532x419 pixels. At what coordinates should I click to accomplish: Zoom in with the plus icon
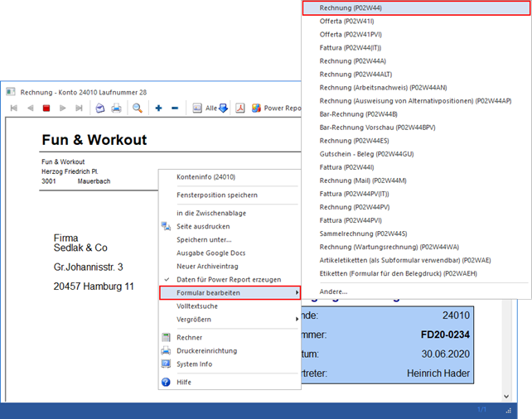point(158,108)
